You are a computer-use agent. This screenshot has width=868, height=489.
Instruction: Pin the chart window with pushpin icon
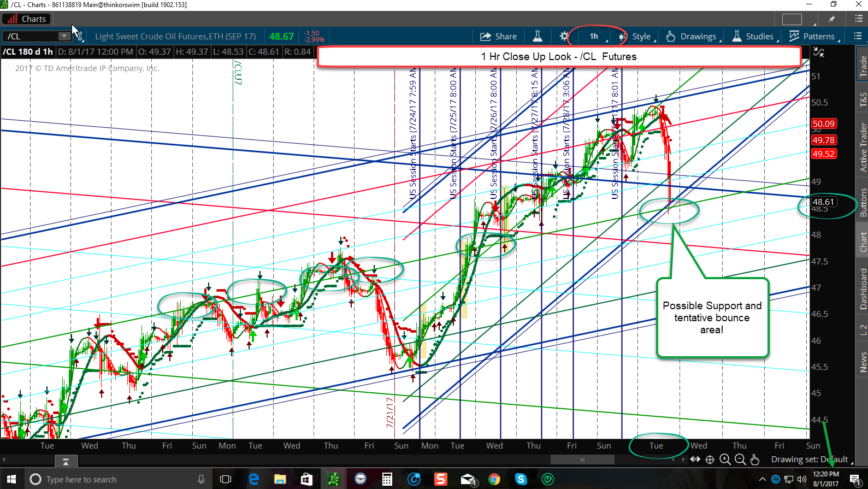click(832, 19)
